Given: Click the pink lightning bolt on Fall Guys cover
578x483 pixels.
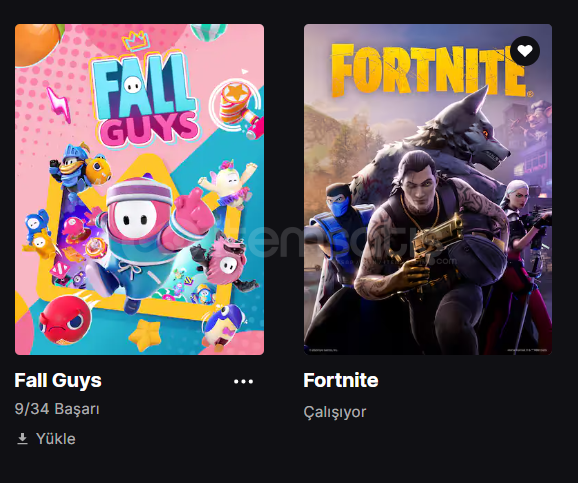Looking at the screenshot, I should point(59,104).
